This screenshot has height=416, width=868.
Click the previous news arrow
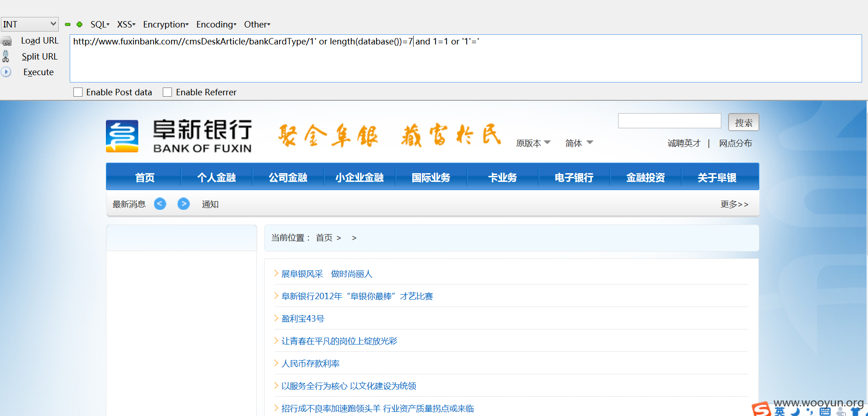pyautogui.click(x=160, y=204)
